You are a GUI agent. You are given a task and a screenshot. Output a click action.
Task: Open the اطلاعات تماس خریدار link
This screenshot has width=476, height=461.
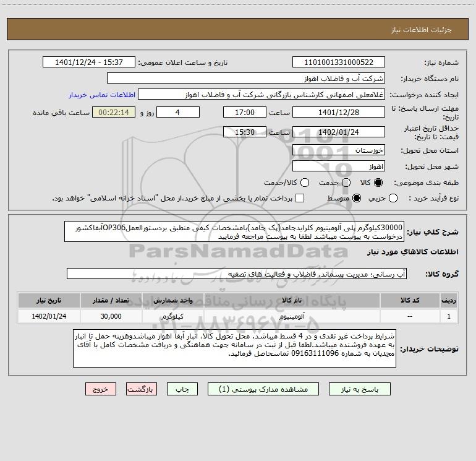coord(102,95)
